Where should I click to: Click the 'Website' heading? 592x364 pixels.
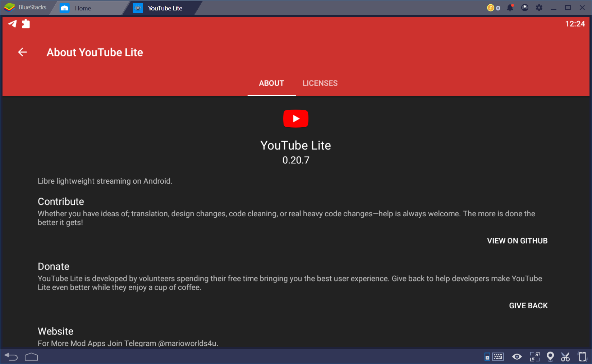[56, 331]
